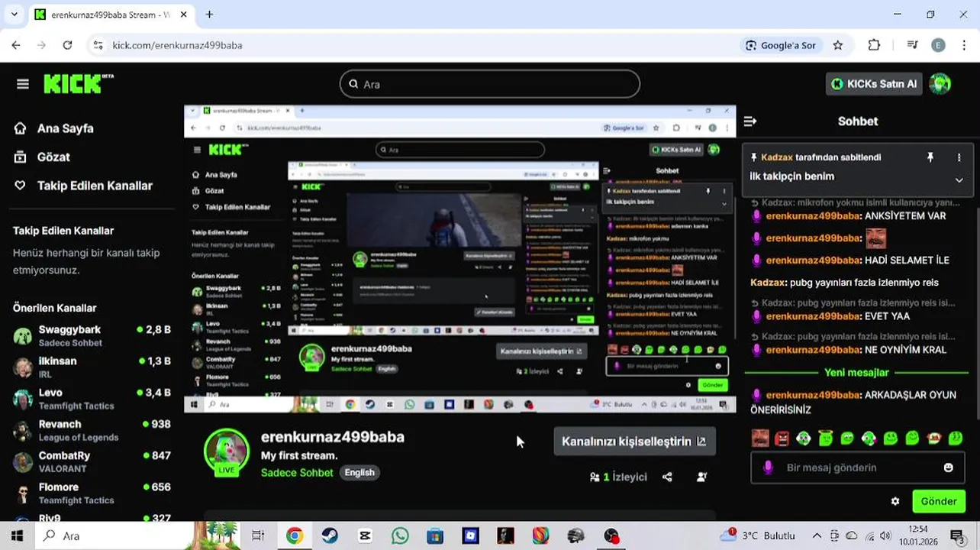Click the Gönder send button
The height and width of the screenshot is (550, 980).
pos(939,502)
